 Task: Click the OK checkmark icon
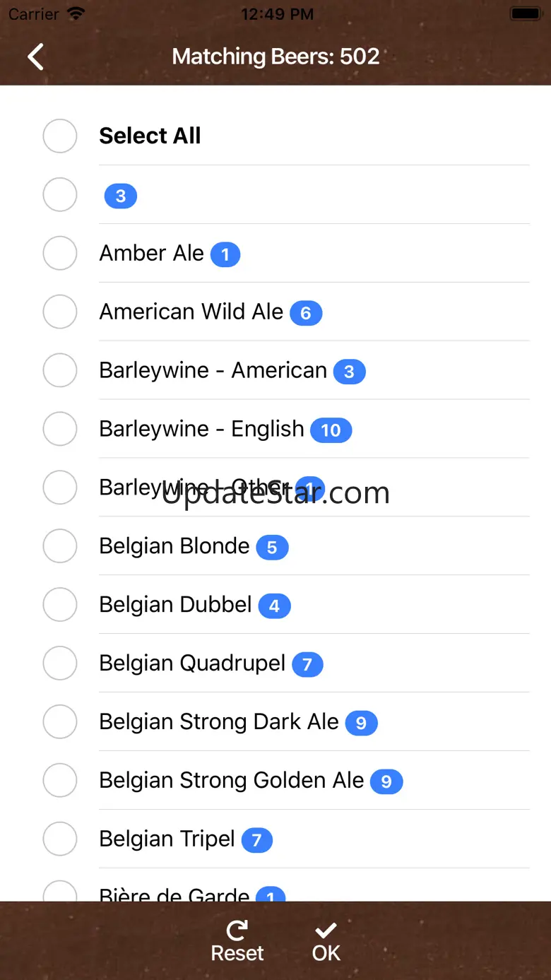click(326, 930)
